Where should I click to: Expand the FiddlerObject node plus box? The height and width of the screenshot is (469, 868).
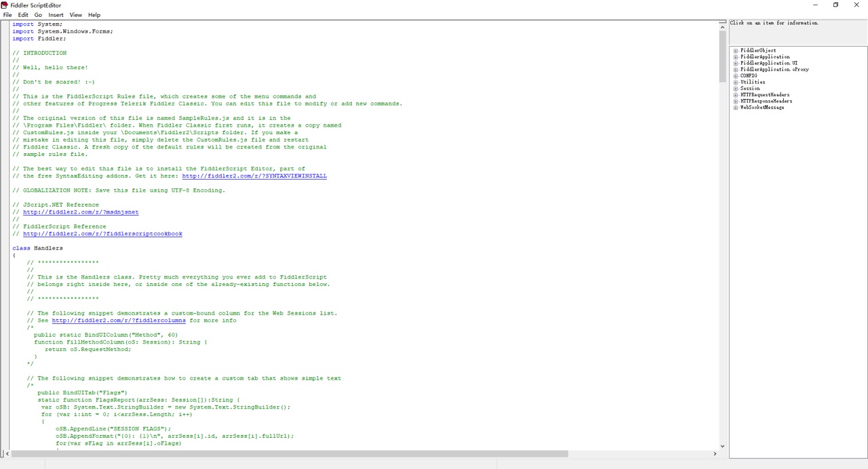(736, 51)
